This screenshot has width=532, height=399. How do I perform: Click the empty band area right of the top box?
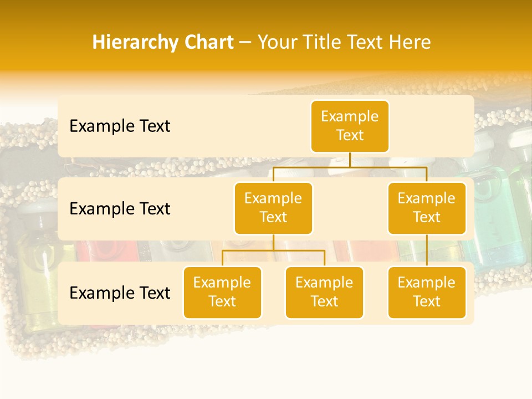432,126
